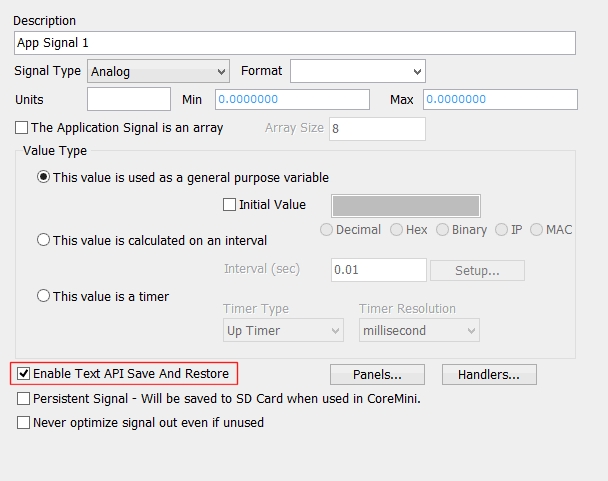This screenshot has width=608, height=481.
Task: Open the Timer Type dropdown
Action: point(284,331)
